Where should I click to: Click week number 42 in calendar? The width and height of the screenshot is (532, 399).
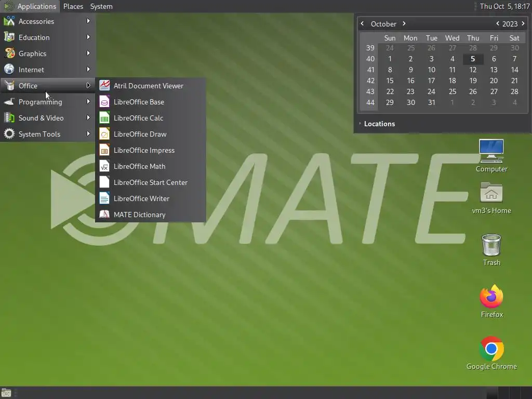click(370, 81)
